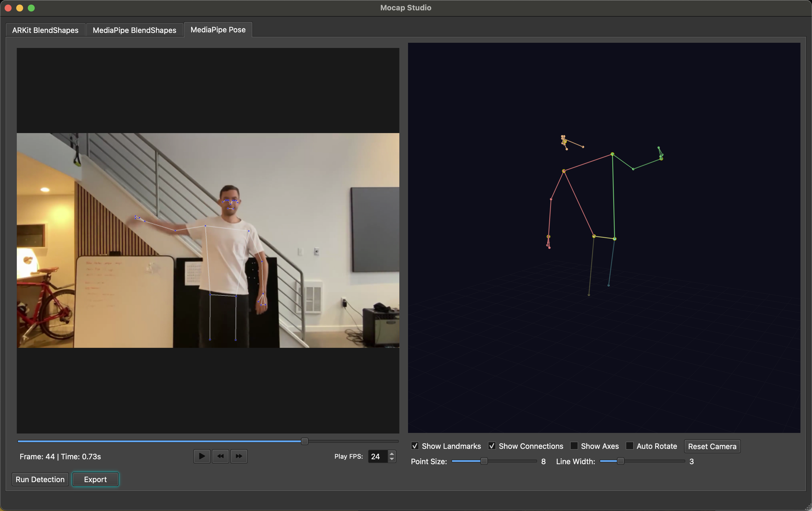
Task: Uncheck the Show Landmarks checkbox
Action: (x=415, y=446)
